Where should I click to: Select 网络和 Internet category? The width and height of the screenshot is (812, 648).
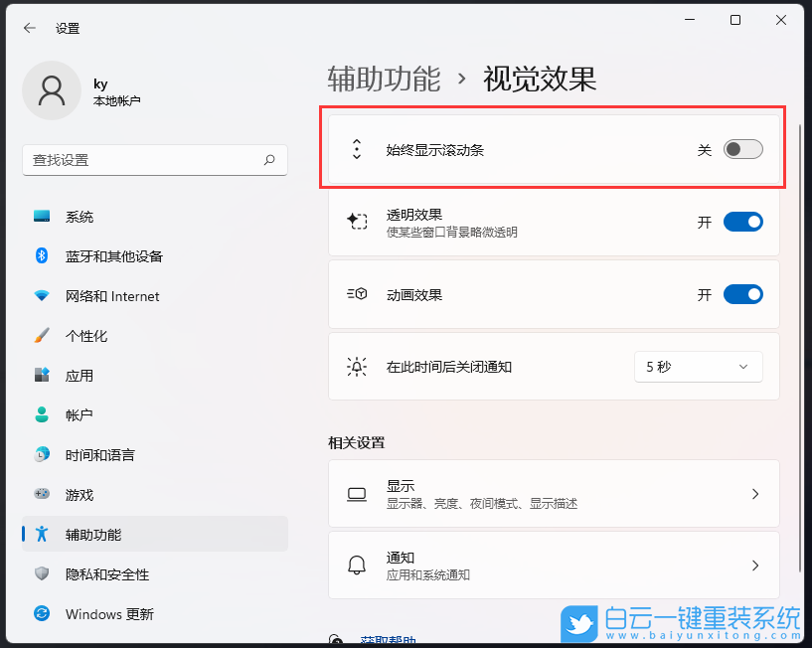(101, 295)
